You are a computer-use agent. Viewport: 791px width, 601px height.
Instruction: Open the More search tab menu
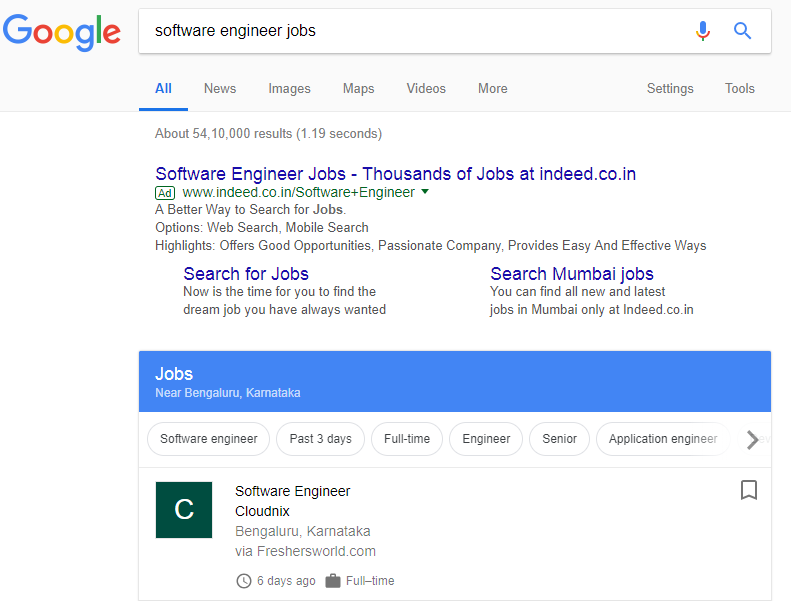coord(492,89)
